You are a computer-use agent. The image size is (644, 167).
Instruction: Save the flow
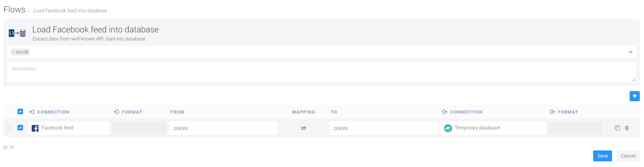click(x=603, y=156)
